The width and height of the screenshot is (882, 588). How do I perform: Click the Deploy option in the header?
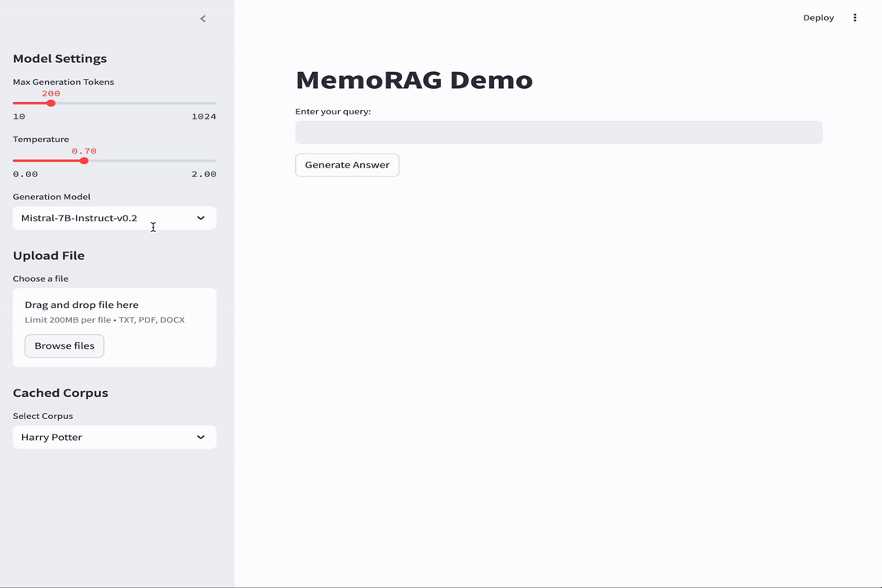pos(818,17)
